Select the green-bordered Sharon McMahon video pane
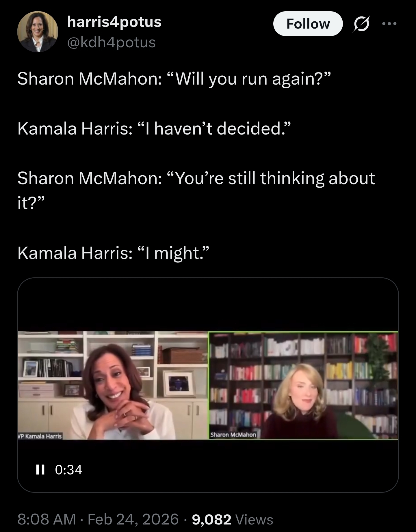This screenshot has height=532, width=416. click(x=303, y=385)
